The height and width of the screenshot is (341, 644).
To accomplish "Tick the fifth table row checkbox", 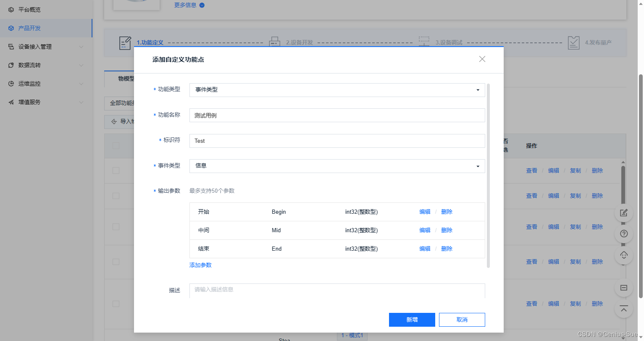I will 116,304.
